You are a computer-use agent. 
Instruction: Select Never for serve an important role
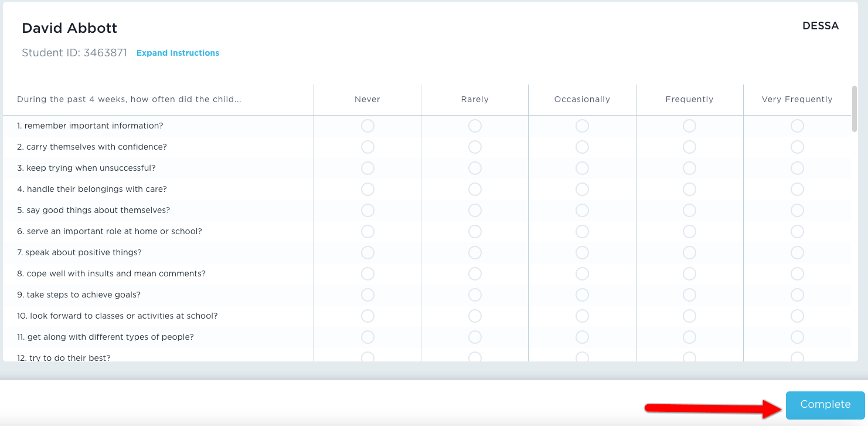pyautogui.click(x=367, y=232)
